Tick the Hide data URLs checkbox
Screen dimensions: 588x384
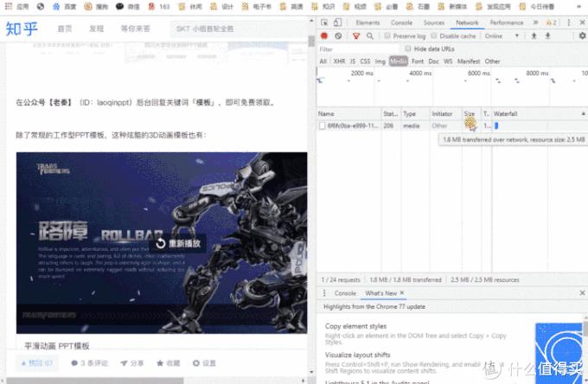coord(408,49)
